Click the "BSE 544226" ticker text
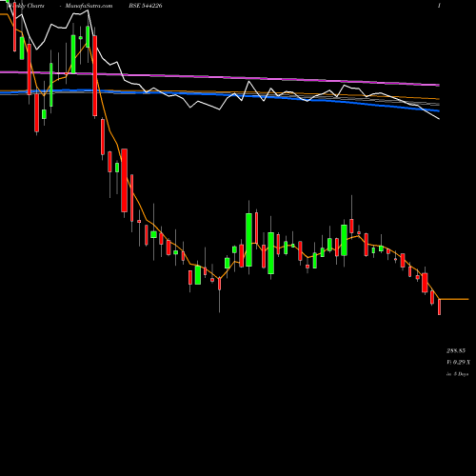The height and width of the screenshot is (476, 476). [x=146, y=6]
